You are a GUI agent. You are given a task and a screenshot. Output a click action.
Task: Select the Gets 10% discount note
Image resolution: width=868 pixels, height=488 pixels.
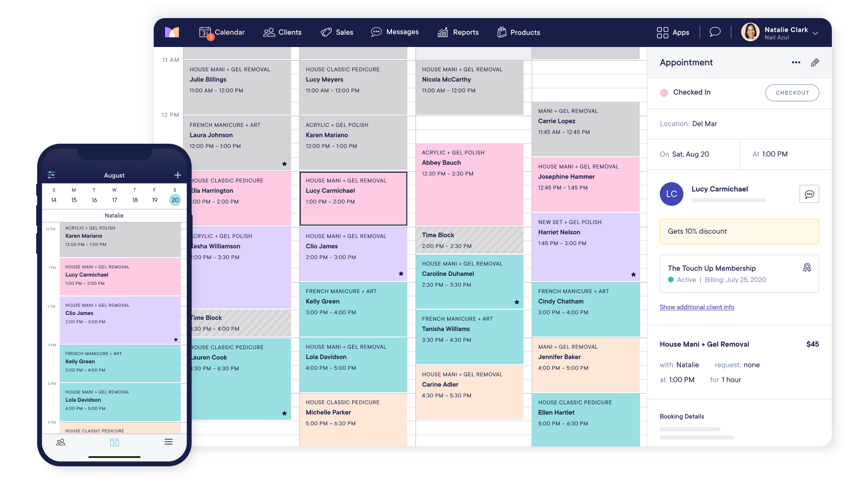click(x=739, y=231)
